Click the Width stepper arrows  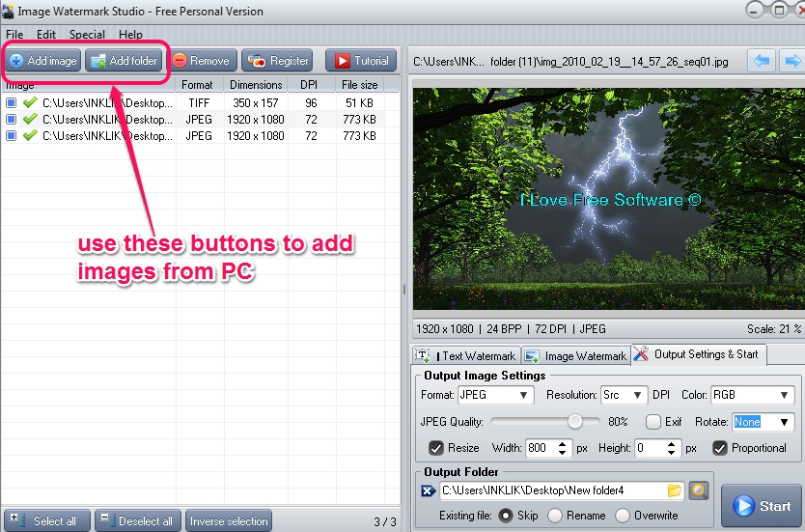coord(562,448)
